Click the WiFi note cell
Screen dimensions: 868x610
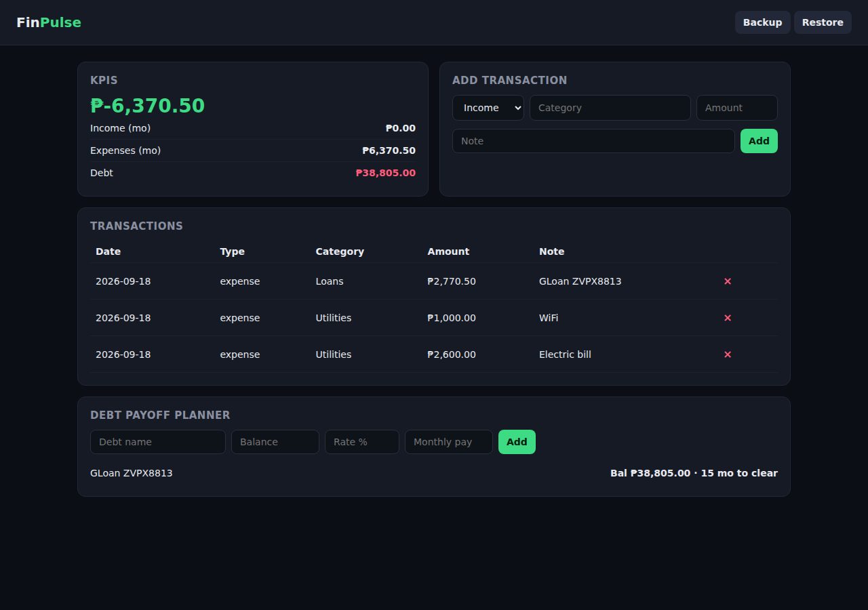pyautogui.click(x=549, y=318)
